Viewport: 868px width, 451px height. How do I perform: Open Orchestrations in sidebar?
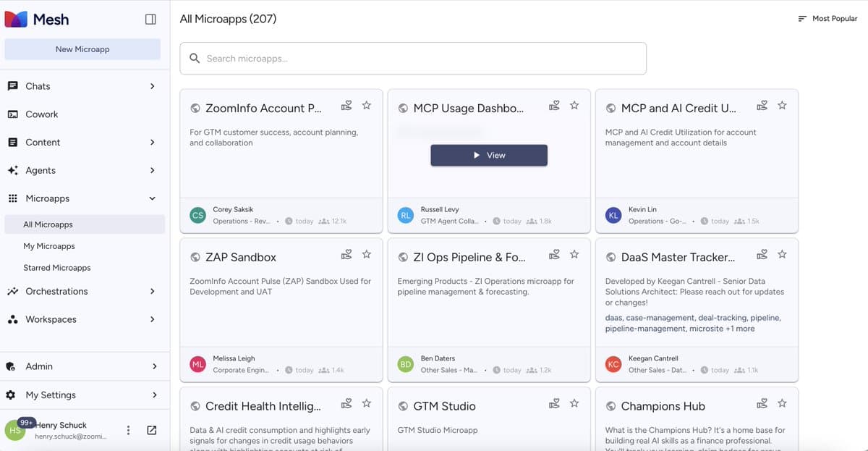(x=56, y=292)
